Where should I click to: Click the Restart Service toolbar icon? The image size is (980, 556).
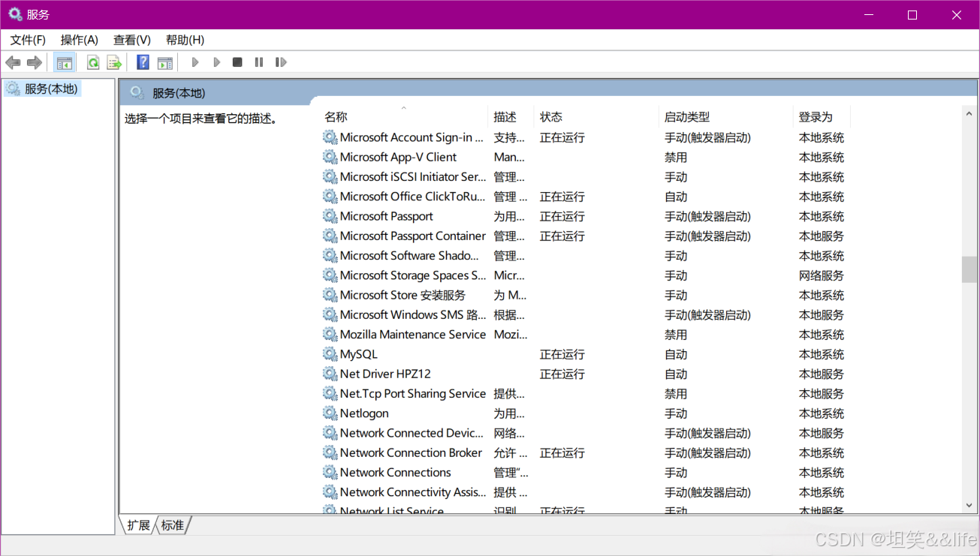[281, 62]
